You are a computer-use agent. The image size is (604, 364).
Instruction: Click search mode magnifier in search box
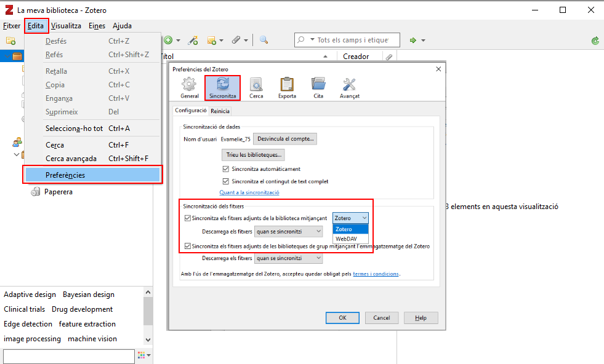(x=301, y=39)
